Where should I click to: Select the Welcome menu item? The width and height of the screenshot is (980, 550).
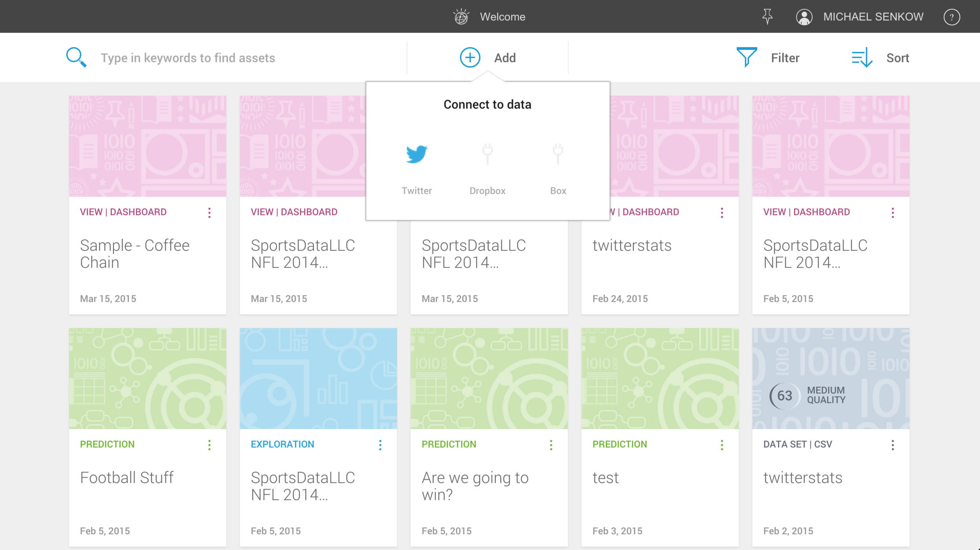click(x=503, y=16)
